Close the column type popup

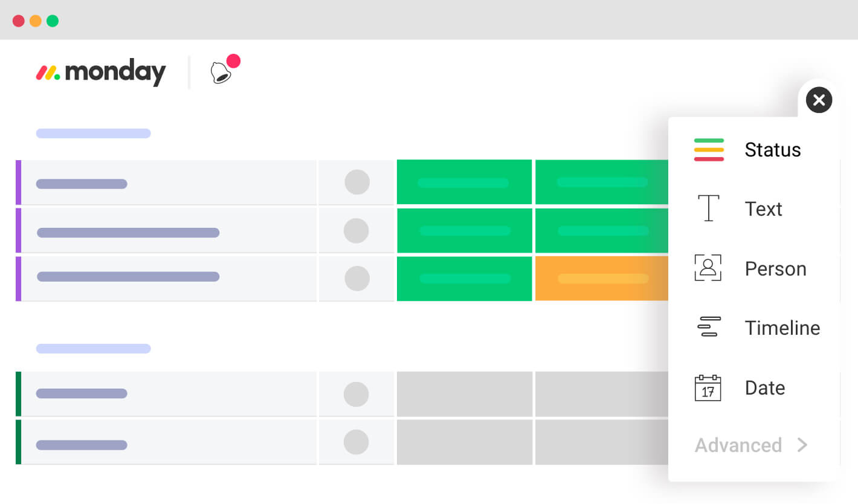point(819,100)
